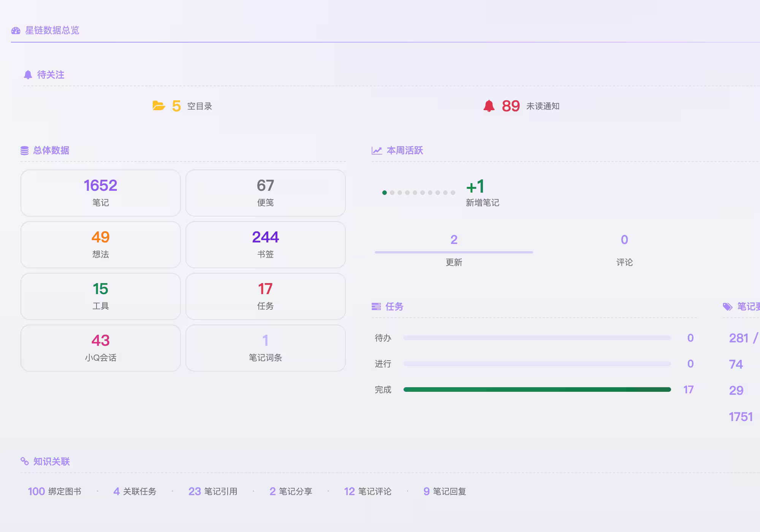This screenshot has height=532, width=760.
Task: Open the 49 想法 card
Action: [x=101, y=245]
